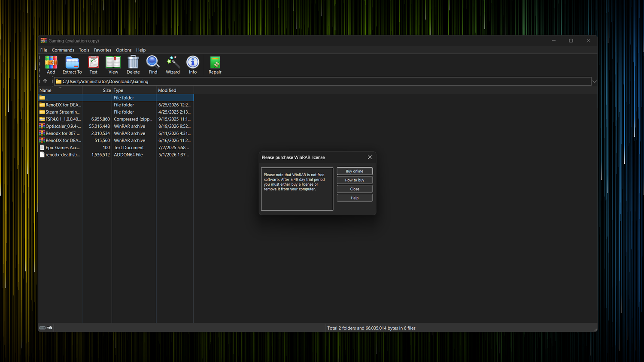
Task: Click the status bar total files text
Action: pyautogui.click(x=371, y=328)
